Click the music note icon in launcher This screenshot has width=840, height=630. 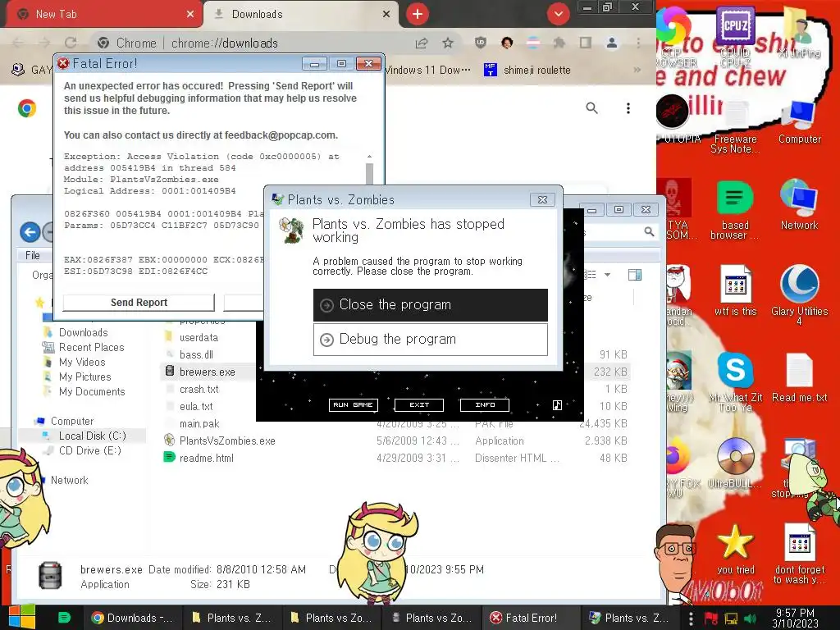557,405
